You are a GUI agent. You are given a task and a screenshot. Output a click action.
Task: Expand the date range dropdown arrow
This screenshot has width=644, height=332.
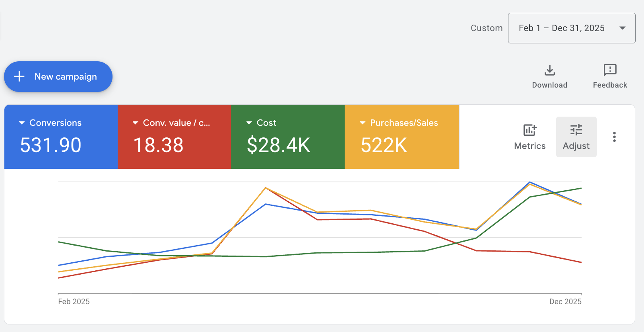click(x=623, y=28)
